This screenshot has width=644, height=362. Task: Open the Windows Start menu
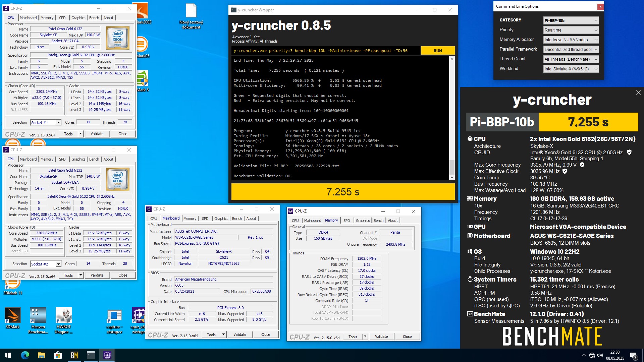(8, 355)
